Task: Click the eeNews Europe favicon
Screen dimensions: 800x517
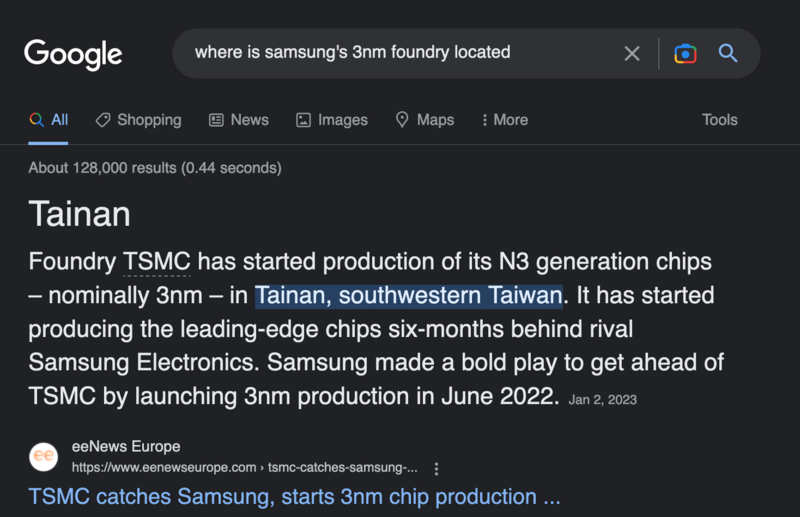Action: pos(43,456)
